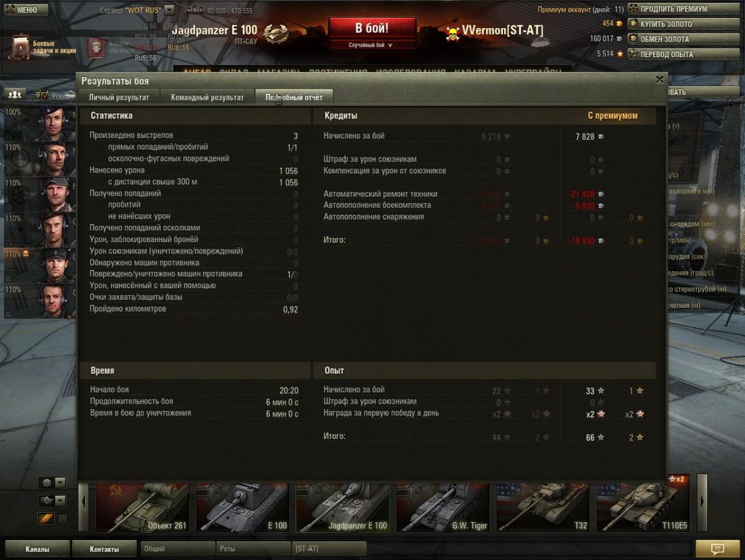
Task: Open the КАЗАРМА menu item
Action: 474,72
